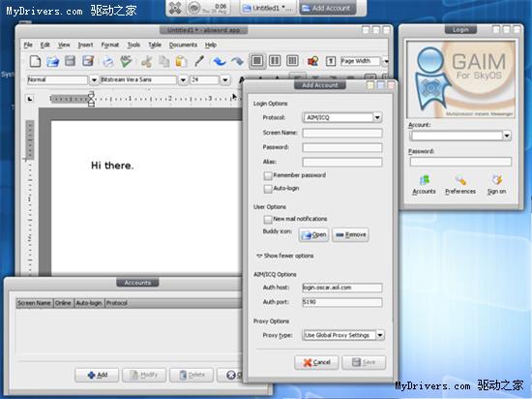Click the Auth port field showing 5190
This screenshot has height=399, width=532.
pos(342,302)
